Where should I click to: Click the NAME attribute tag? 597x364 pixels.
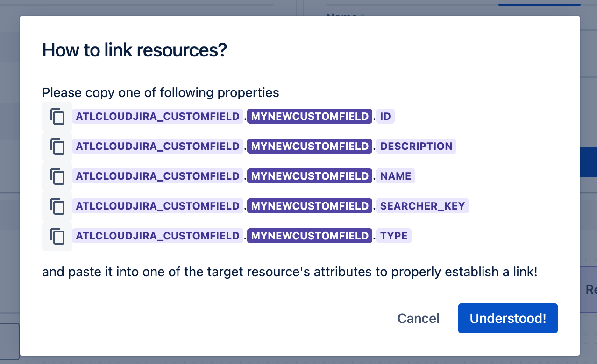[x=396, y=176]
